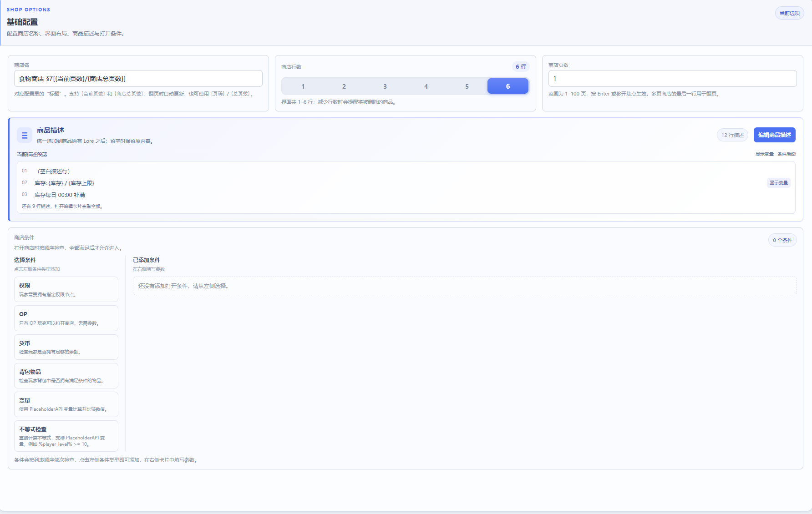812x514 pixels.
Task: Add the 变量 condition type
Action: [66, 404]
